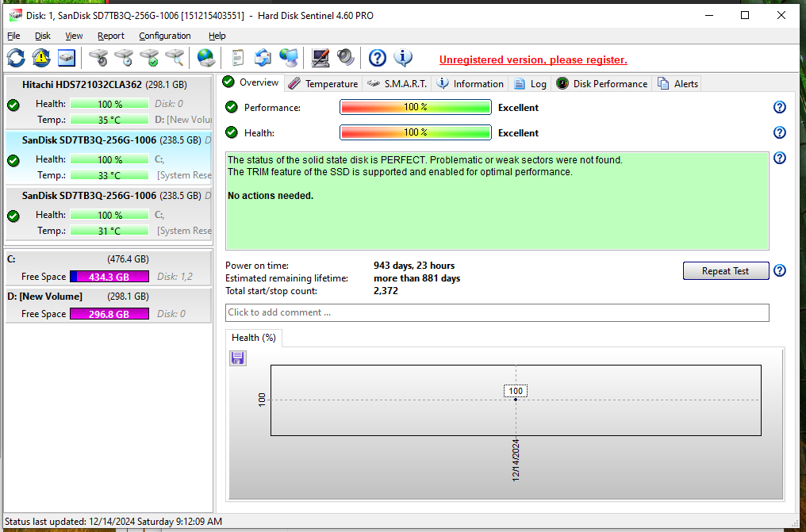Viewport: 806px width, 532px height.
Task: Click the help icon beside Performance rating
Action: pos(779,107)
